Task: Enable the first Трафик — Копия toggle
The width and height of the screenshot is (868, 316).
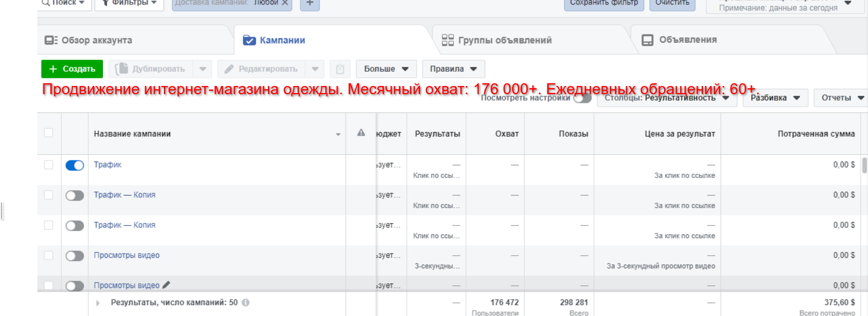Action: tap(75, 196)
